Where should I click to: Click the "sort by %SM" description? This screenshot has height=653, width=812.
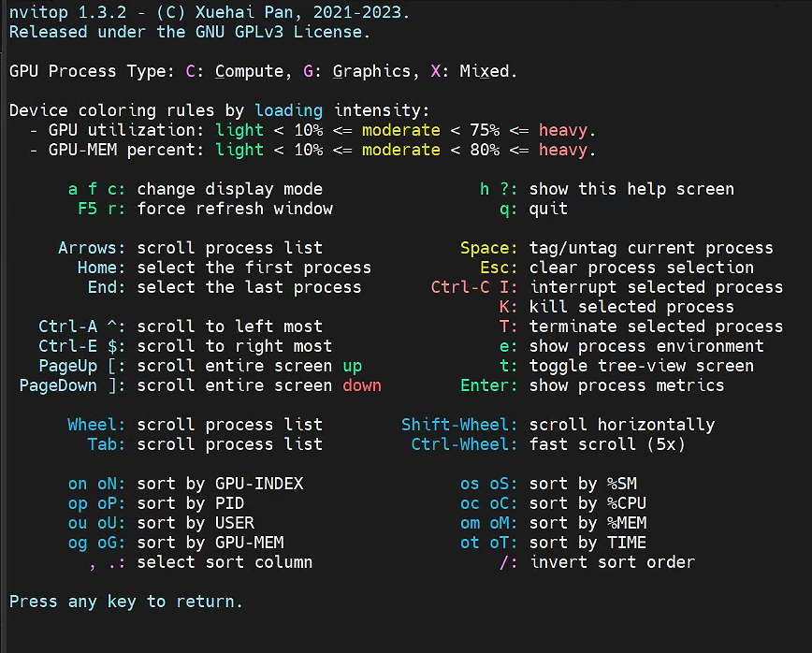[x=583, y=485]
